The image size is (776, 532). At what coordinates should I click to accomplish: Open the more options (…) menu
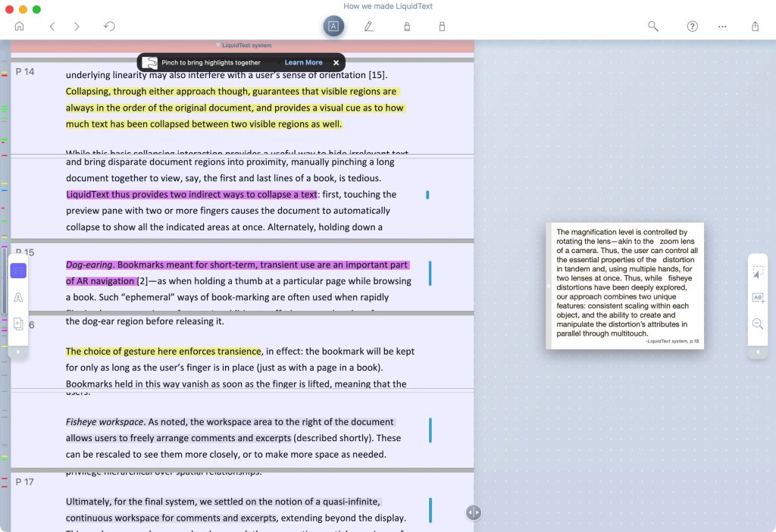(722, 27)
